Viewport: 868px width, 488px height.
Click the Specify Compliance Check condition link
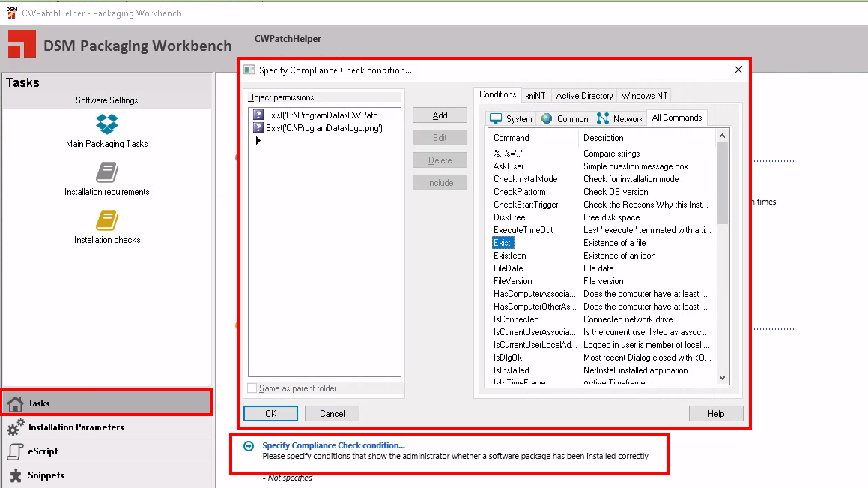(x=333, y=445)
